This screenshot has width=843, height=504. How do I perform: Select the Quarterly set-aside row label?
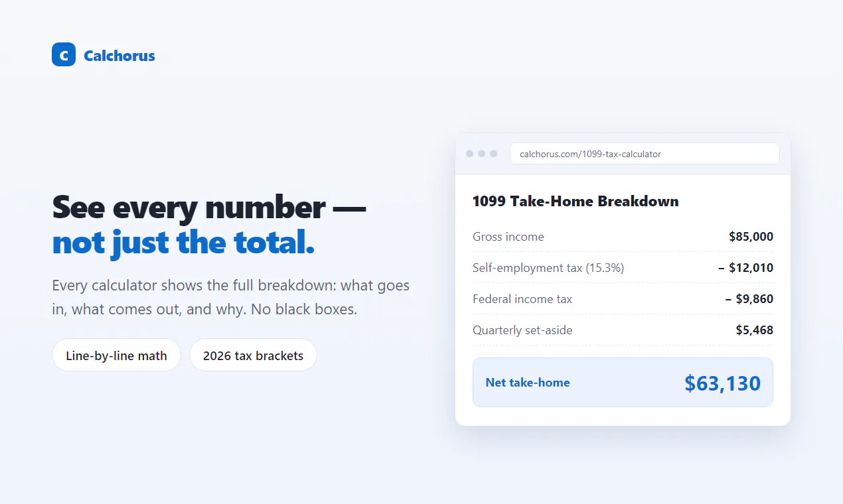pyautogui.click(x=522, y=330)
